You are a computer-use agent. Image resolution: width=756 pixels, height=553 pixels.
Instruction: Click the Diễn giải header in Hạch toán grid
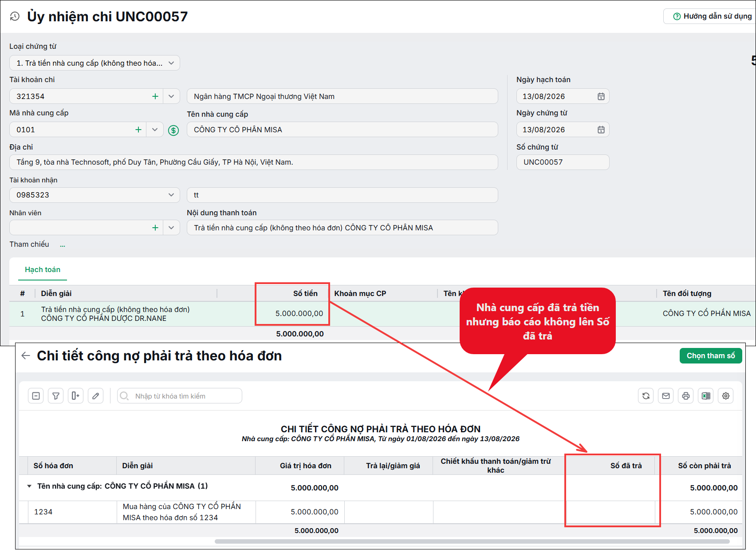(56, 293)
